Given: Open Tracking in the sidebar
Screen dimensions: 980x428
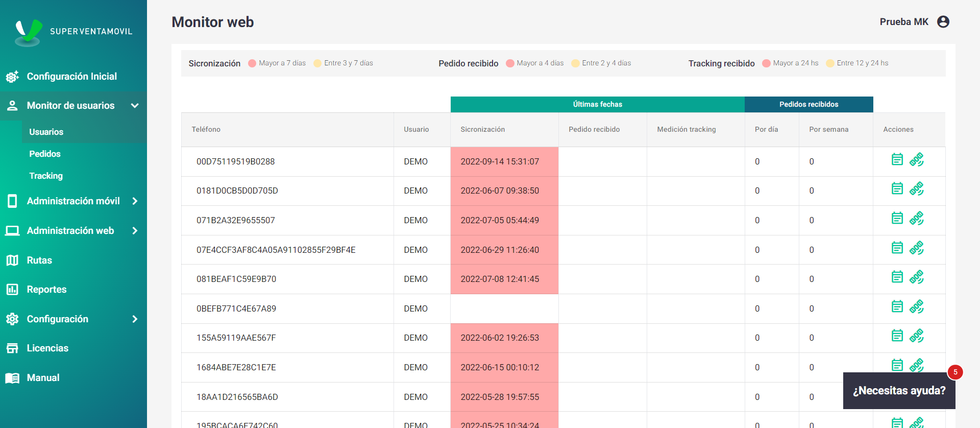Looking at the screenshot, I should pyautogui.click(x=46, y=176).
